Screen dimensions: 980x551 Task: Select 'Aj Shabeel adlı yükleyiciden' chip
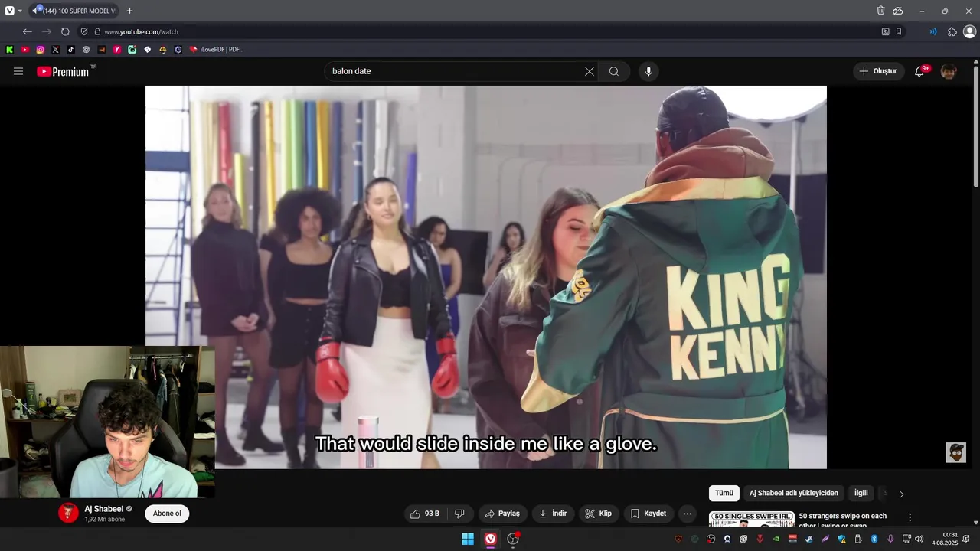click(794, 493)
